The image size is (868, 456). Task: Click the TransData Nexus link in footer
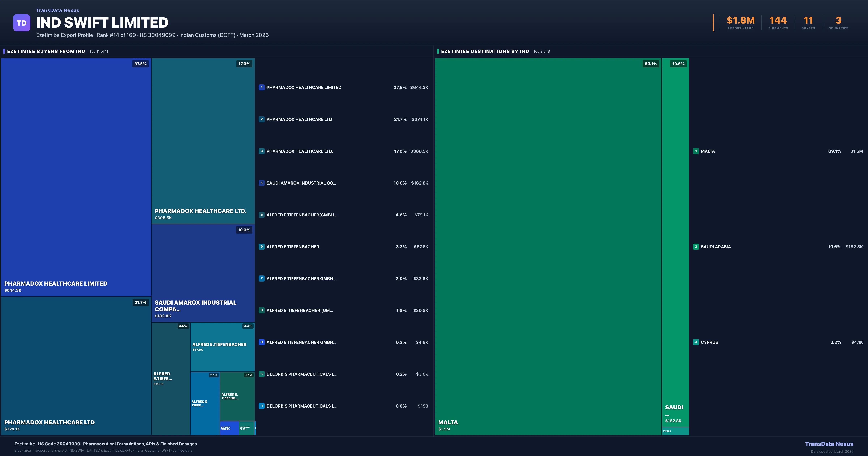tap(829, 444)
